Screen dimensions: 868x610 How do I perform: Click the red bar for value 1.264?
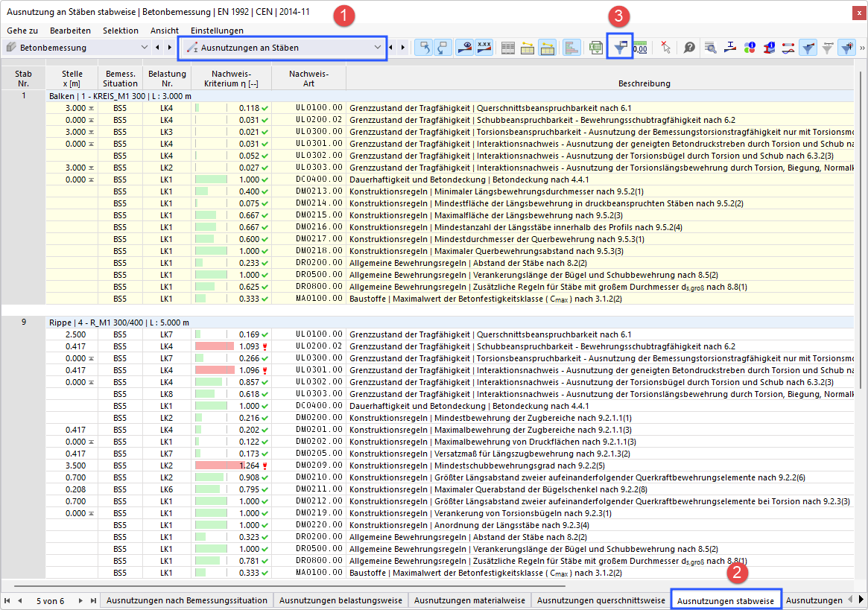tap(220, 466)
